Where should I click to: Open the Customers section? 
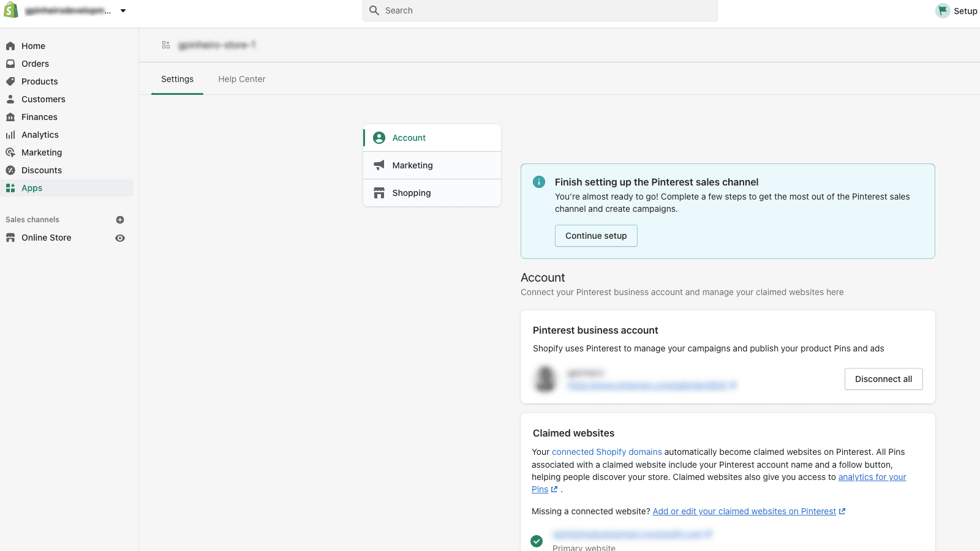tap(43, 99)
